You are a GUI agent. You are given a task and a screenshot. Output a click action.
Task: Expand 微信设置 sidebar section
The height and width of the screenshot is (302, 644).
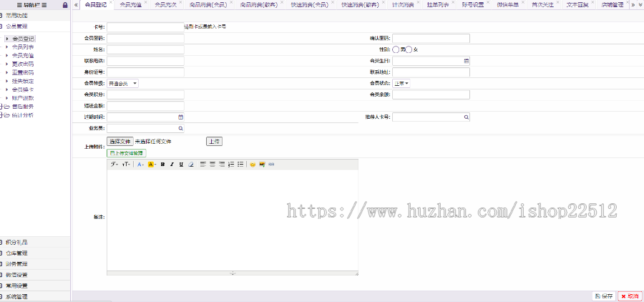tap(35, 275)
